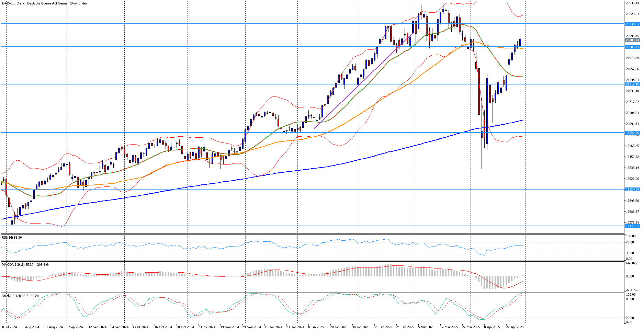Click the 24 Sep 2024 date label
Image resolution: width=644 pixels, height=331 pixels.
[x=119, y=327]
